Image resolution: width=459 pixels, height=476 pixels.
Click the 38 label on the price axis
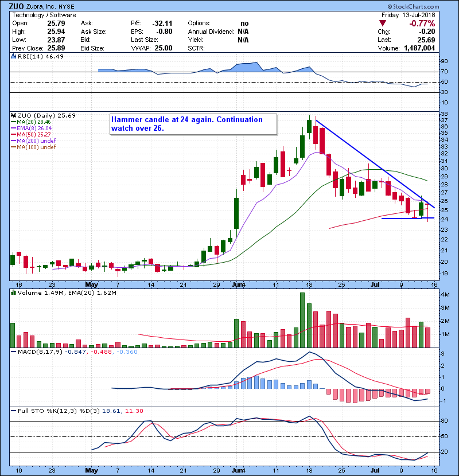click(x=445, y=114)
